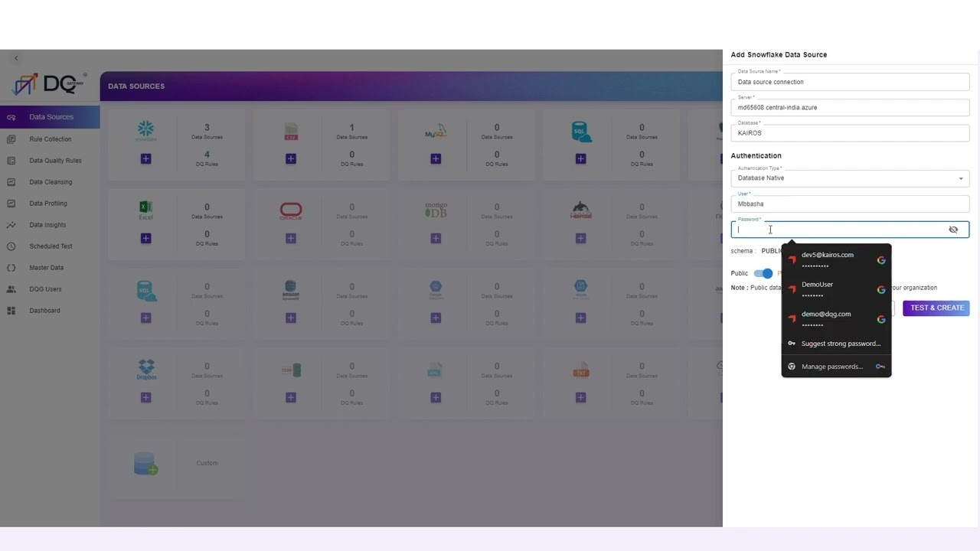This screenshot has height=551, width=980.
Task: Click the Google BigQuery logo card
Action: [x=436, y=291]
